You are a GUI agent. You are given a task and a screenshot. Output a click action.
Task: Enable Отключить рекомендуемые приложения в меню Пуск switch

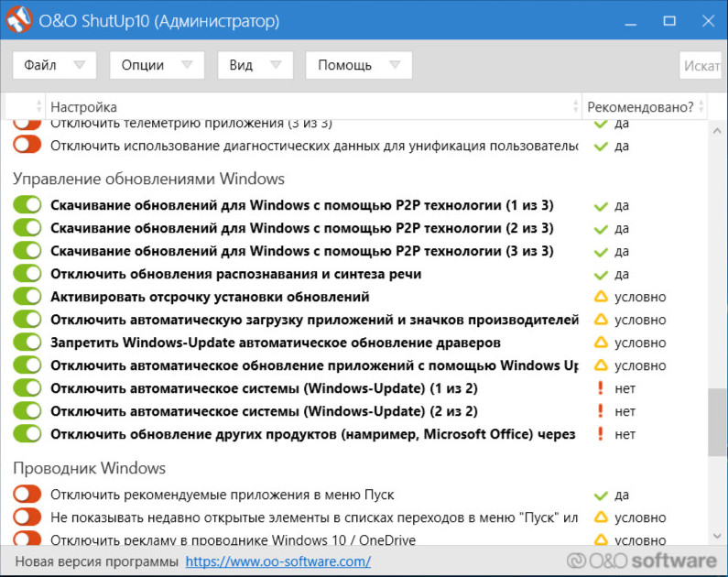pyautogui.click(x=27, y=494)
